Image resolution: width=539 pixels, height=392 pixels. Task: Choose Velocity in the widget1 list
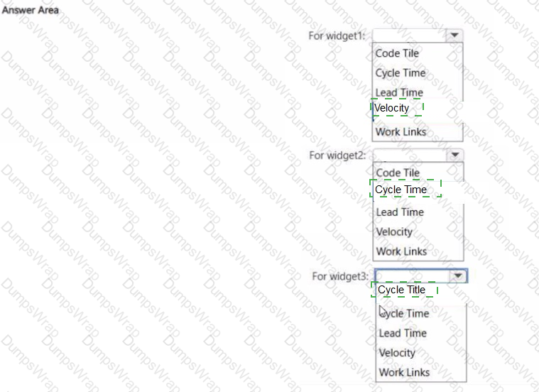point(391,108)
